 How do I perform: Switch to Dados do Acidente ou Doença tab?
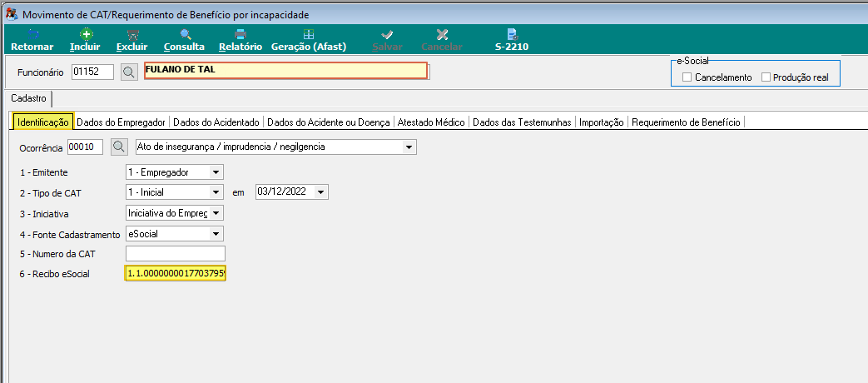pos(328,122)
